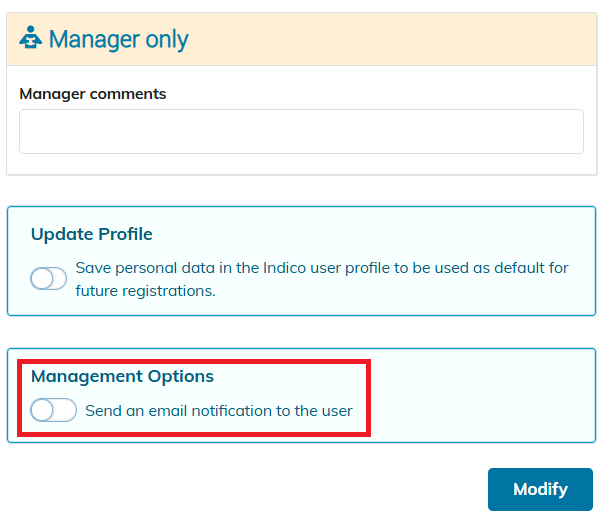Click the Manager only person icon
Image resolution: width=605 pixels, height=516 pixels.
tap(30, 37)
